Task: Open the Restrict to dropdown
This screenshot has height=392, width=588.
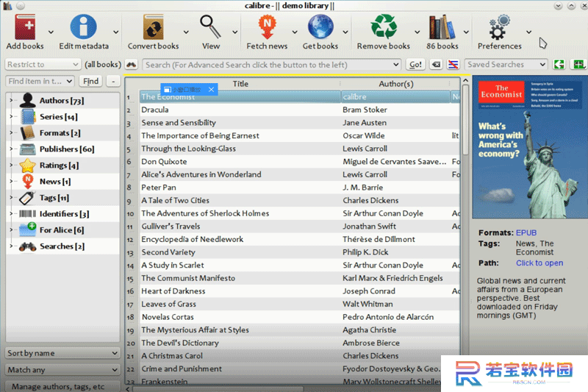Action: pyautogui.click(x=43, y=65)
